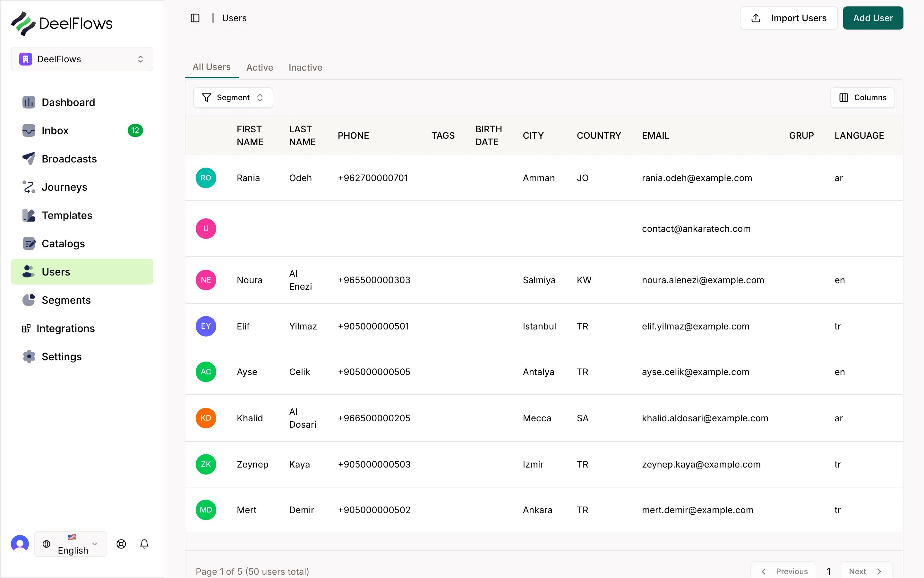The height and width of the screenshot is (578, 924).
Task: Click the KD avatar for Khalid
Action: (206, 418)
